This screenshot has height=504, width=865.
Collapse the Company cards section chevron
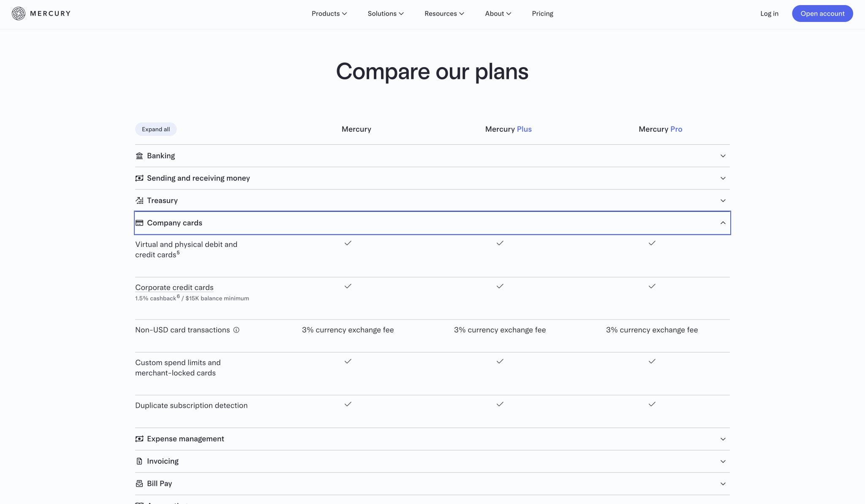(x=723, y=223)
